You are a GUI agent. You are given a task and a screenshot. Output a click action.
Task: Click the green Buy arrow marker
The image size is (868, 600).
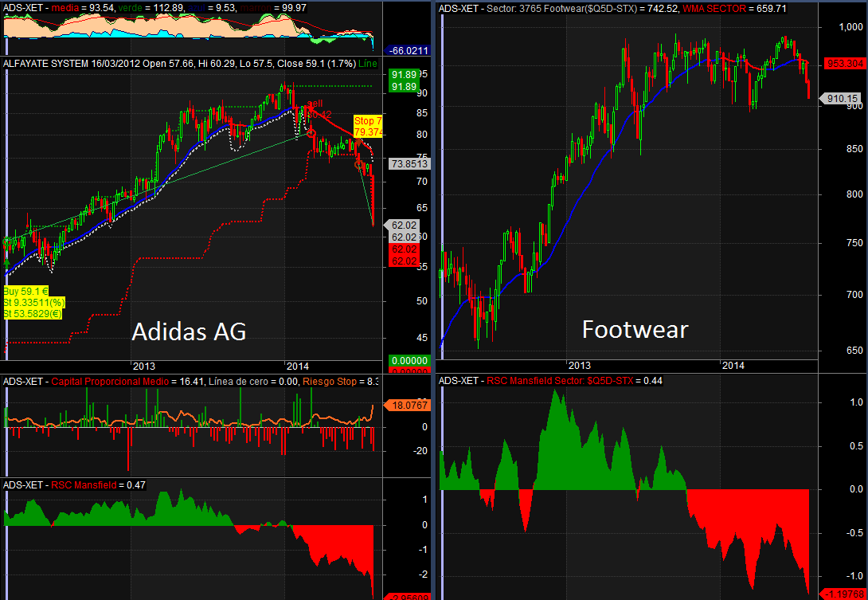click(x=7, y=261)
